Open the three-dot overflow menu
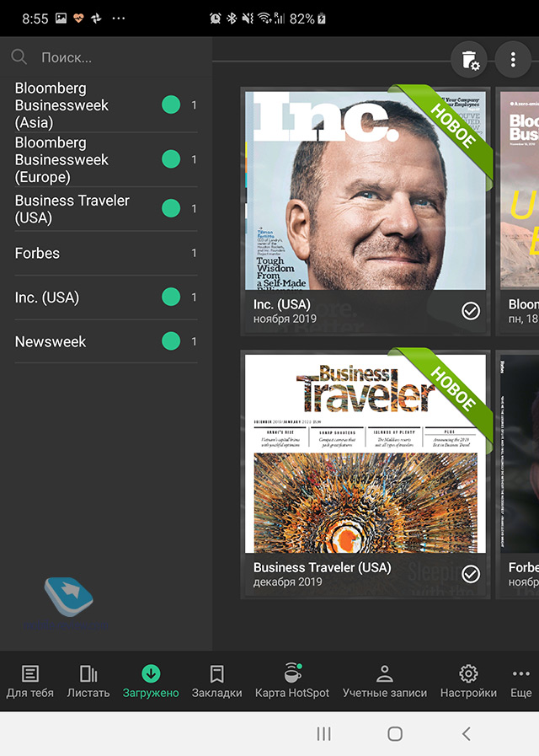Screen dimensions: 539x756 pos(513,60)
